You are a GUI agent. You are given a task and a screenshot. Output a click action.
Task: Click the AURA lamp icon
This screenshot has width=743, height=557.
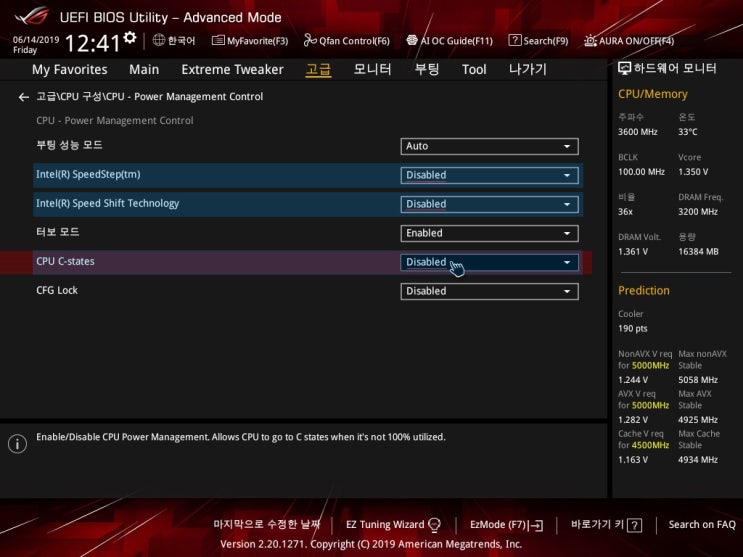coord(590,40)
